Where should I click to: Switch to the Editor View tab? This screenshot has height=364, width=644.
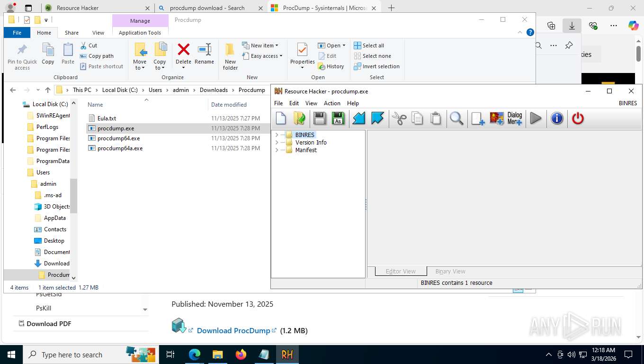coord(401,272)
